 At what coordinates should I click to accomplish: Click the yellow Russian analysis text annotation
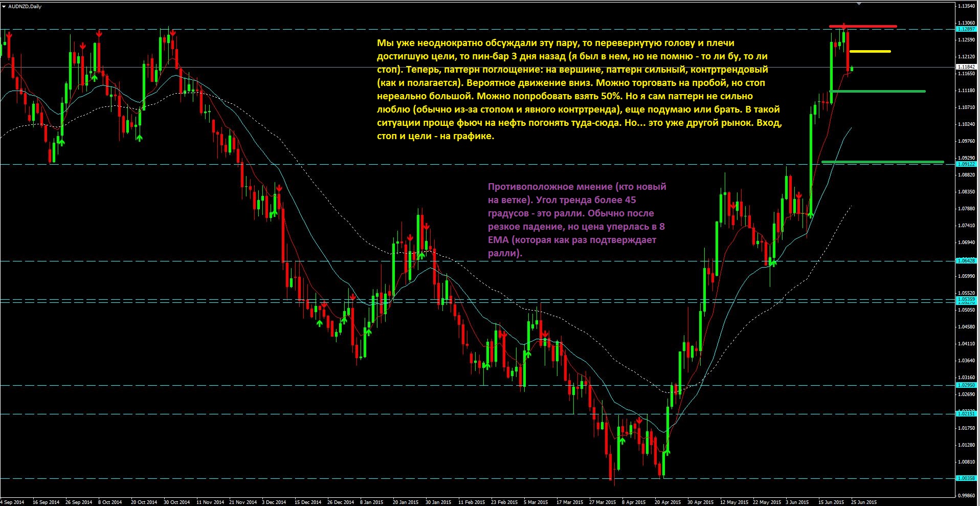coord(579,90)
